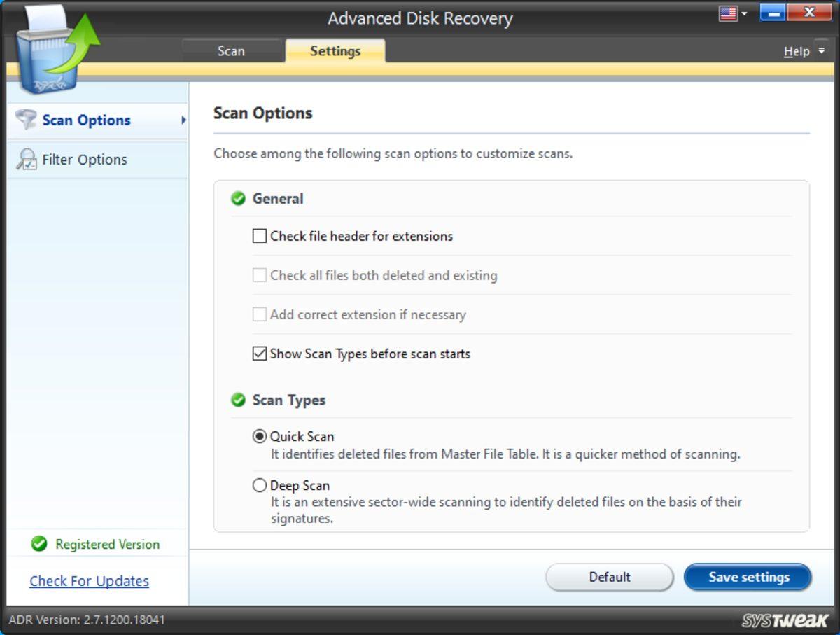Click the Registered Version green check icon
The height and width of the screenshot is (635, 840).
(39, 544)
